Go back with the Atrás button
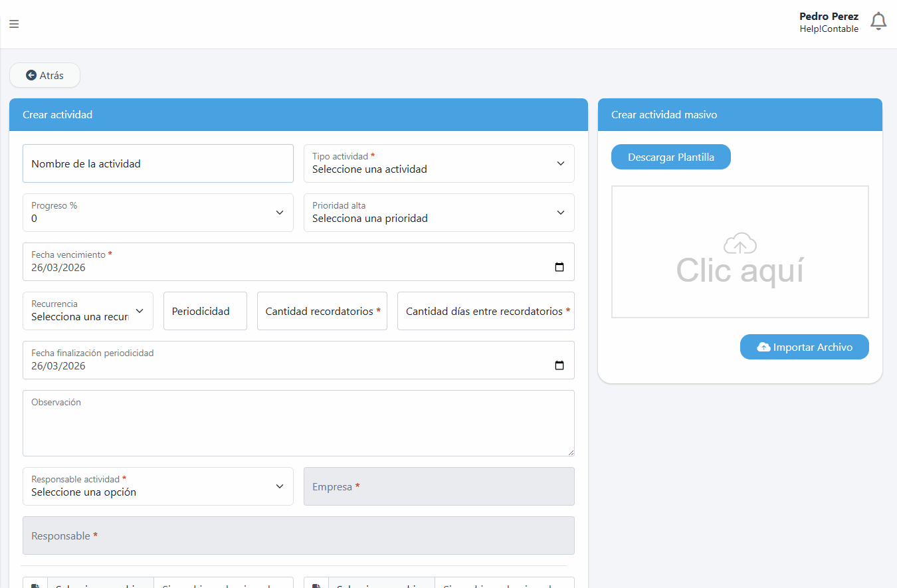 (45, 75)
